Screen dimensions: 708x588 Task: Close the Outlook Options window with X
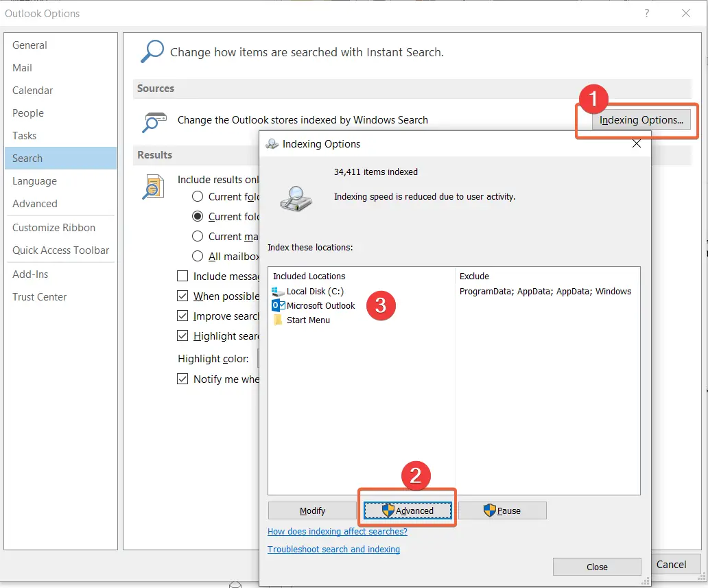686,13
